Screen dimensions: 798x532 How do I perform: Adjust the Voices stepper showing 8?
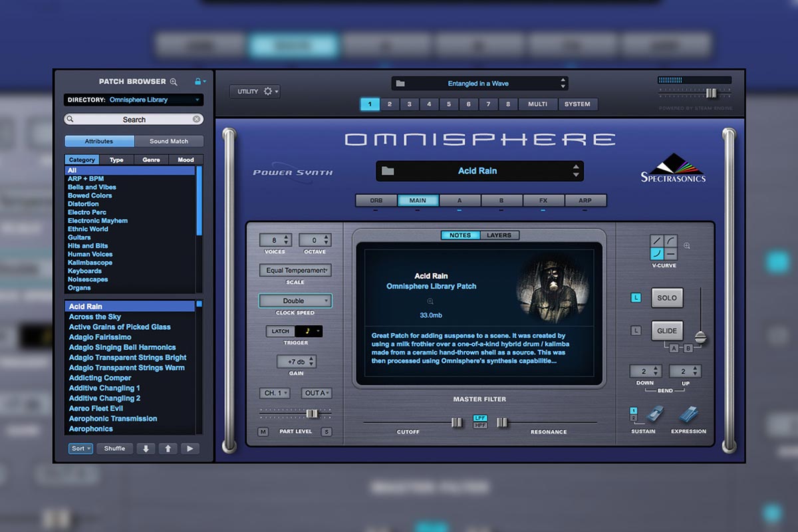[x=275, y=240]
